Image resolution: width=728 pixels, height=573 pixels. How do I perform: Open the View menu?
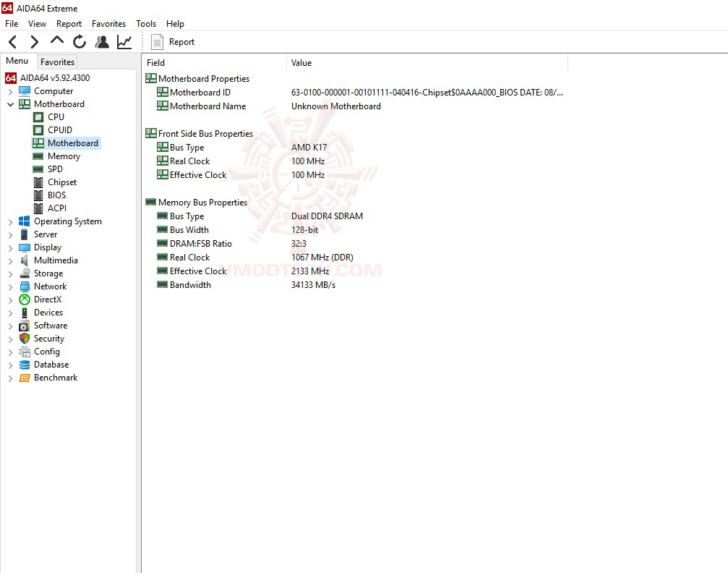37,24
